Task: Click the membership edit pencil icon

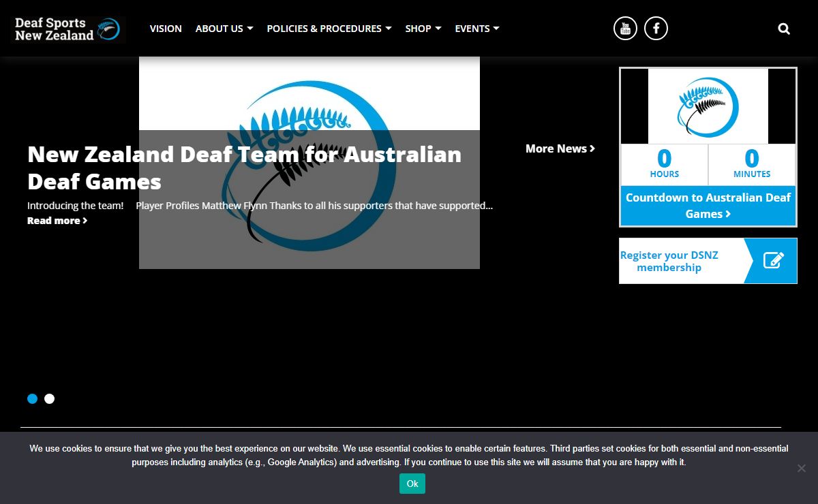Action: pos(774,260)
